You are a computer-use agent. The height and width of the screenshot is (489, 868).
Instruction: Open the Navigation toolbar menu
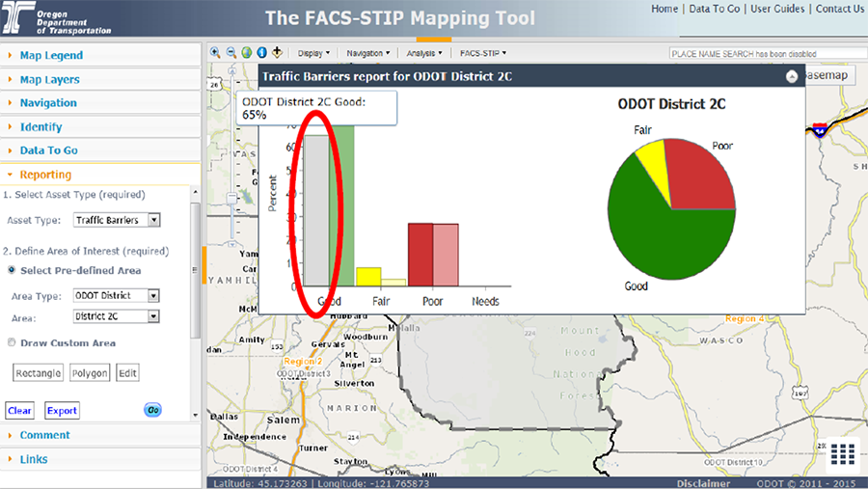click(368, 53)
